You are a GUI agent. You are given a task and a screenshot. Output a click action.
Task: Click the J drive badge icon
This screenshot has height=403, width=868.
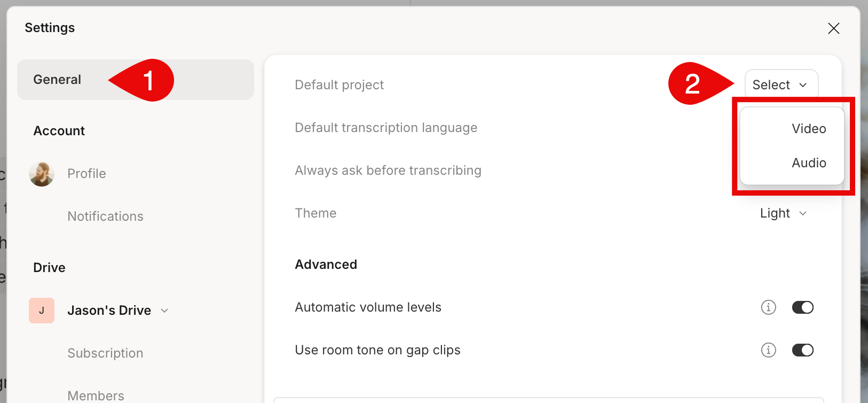click(x=42, y=311)
